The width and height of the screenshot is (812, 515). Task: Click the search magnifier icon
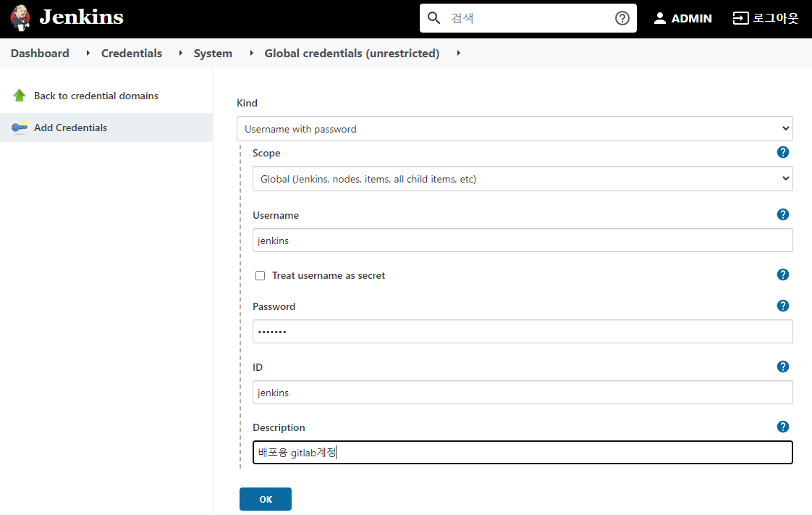point(434,18)
